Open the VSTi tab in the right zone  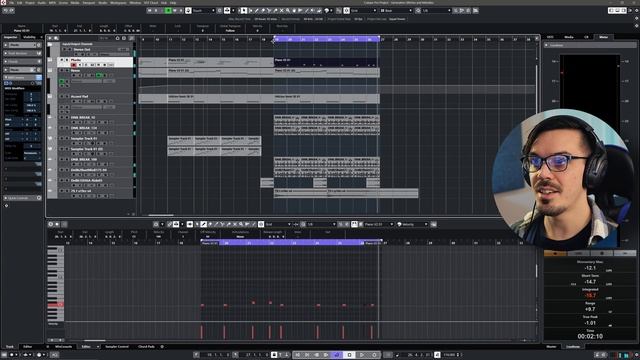pos(550,37)
